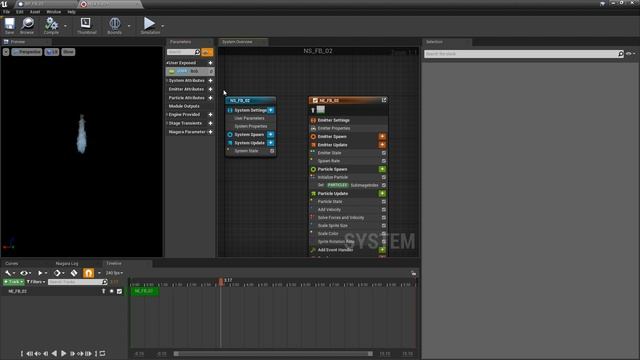Select the Parameters panel tab
This screenshot has height=360, width=640.
pyautogui.click(x=180, y=42)
